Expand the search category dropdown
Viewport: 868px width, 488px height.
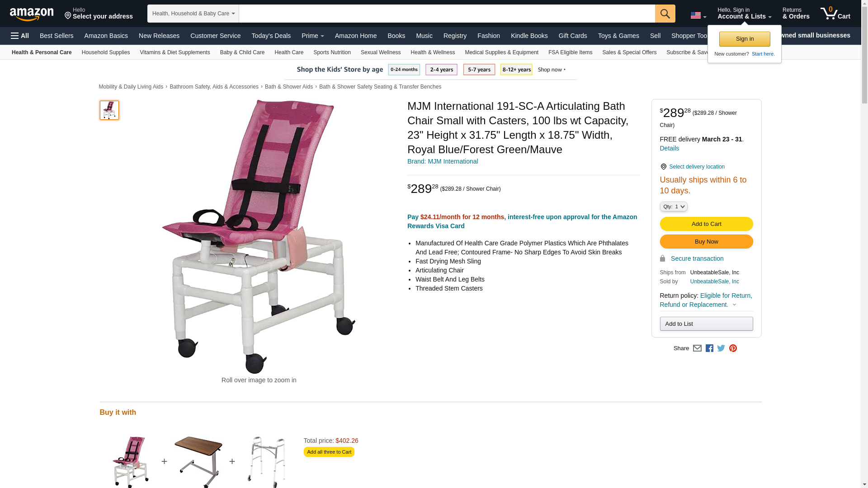193,14
